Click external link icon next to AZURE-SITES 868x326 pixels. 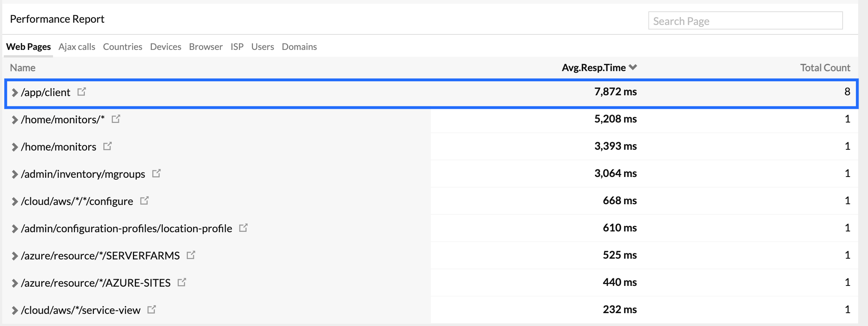coord(182,283)
